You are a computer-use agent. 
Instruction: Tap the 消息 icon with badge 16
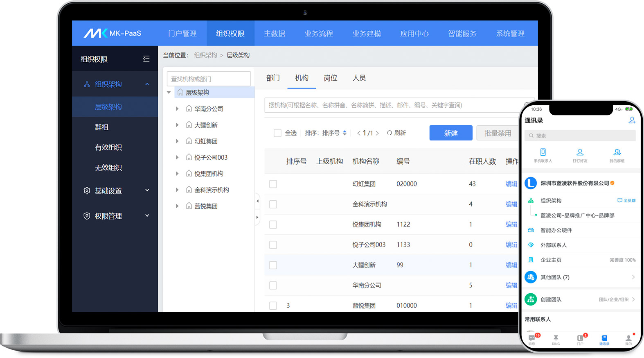pos(531,338)
